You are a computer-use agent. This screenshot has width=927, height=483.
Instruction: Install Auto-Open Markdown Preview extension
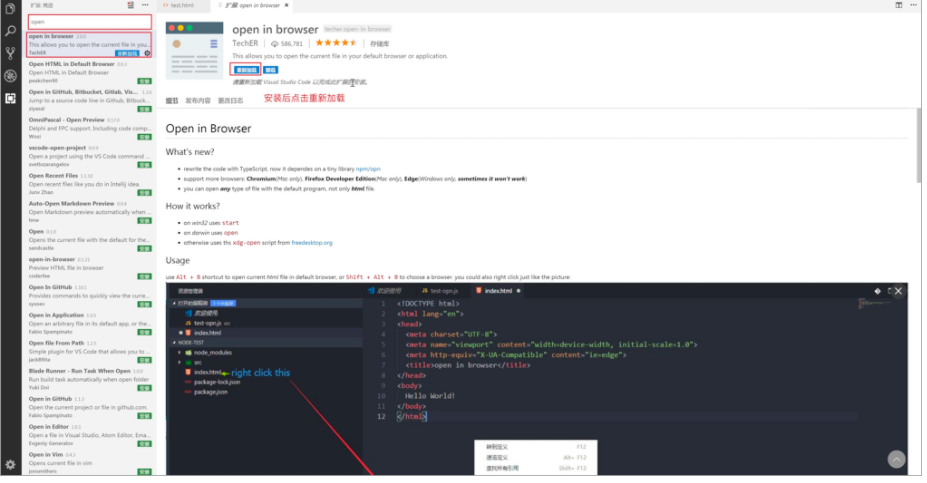point(144,221)
